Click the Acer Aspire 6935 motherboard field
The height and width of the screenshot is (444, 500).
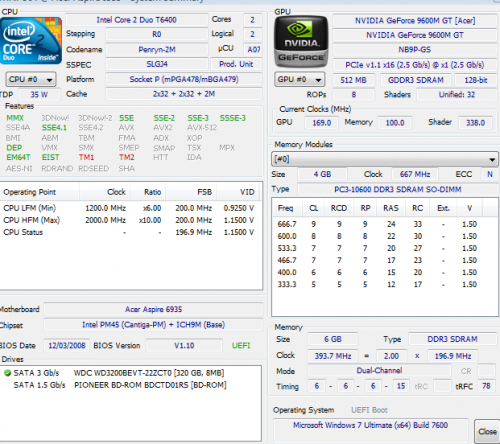click(153, 309)
